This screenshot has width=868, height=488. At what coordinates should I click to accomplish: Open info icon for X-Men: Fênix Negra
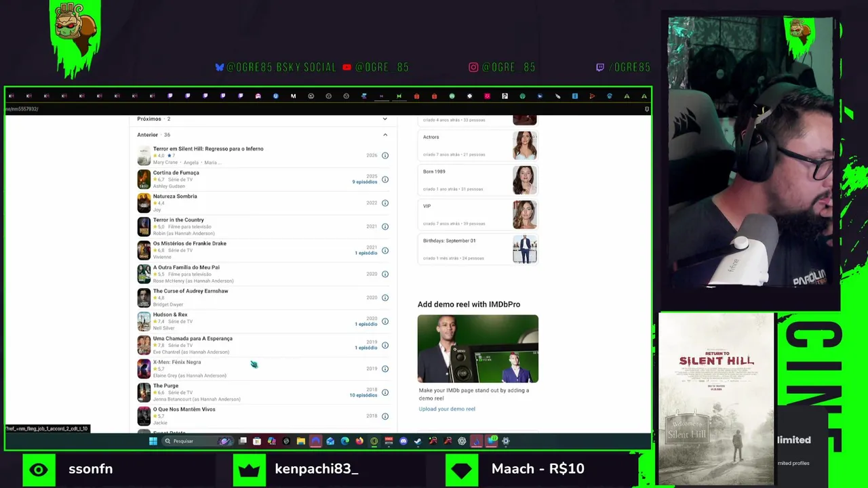point(385,369)
